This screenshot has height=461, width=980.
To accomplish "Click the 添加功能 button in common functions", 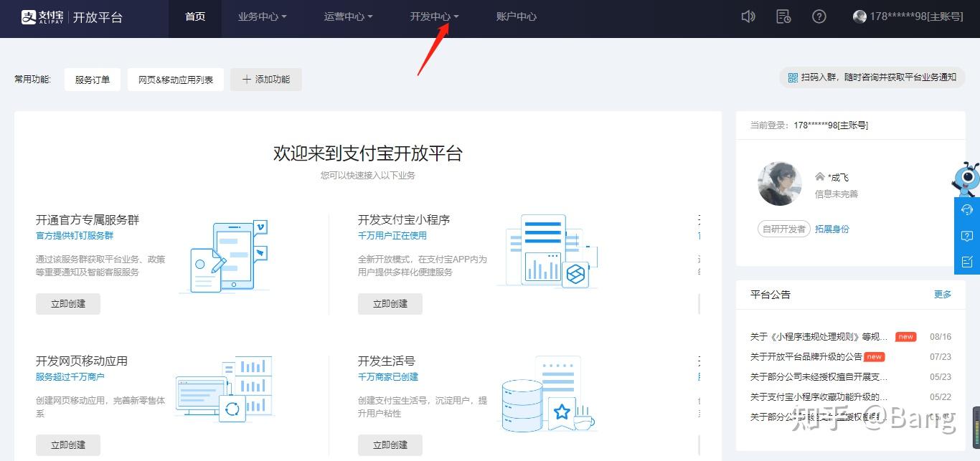I will (x=266, y=79).
